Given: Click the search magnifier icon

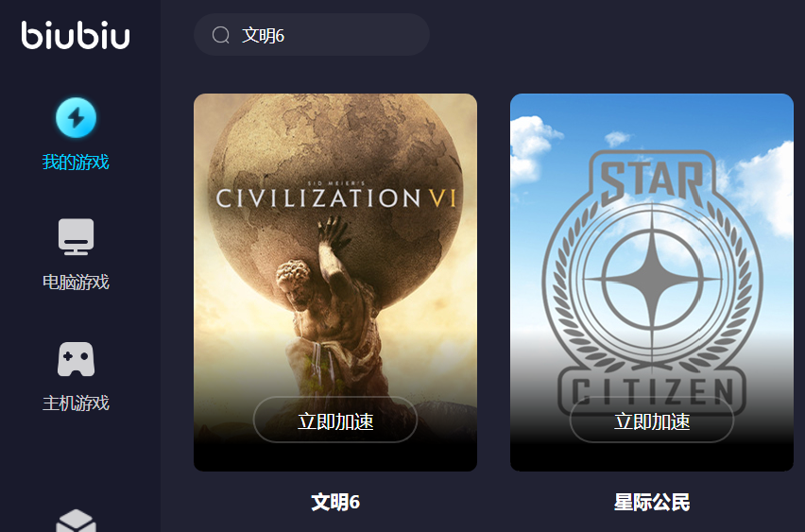Looking at the screenshot, I should pos(221,35).
